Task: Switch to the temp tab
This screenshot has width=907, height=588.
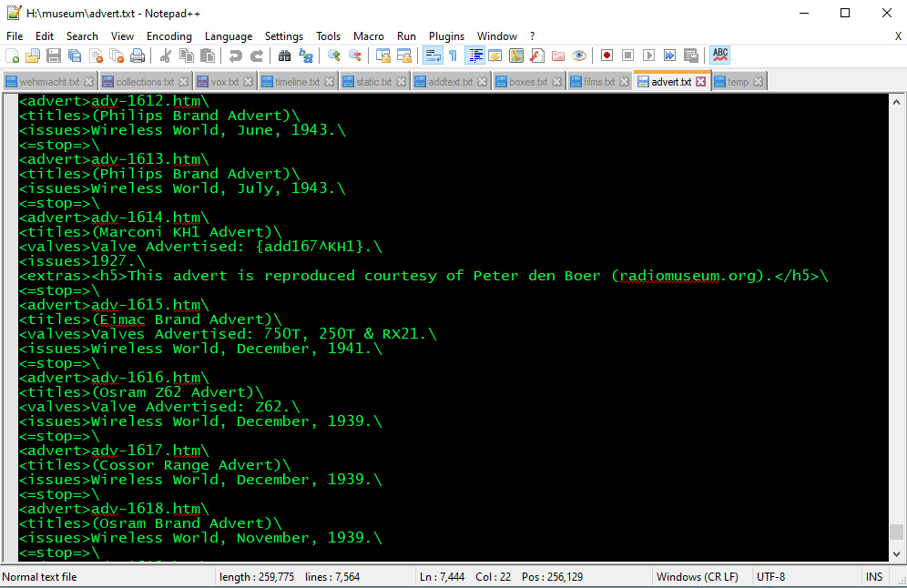Action: [x=738, y=82]
